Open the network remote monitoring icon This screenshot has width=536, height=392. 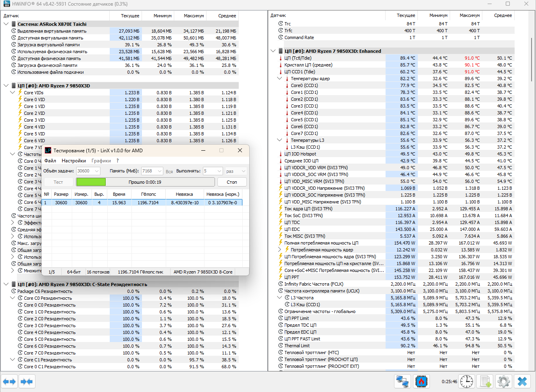tap(402, 381)
